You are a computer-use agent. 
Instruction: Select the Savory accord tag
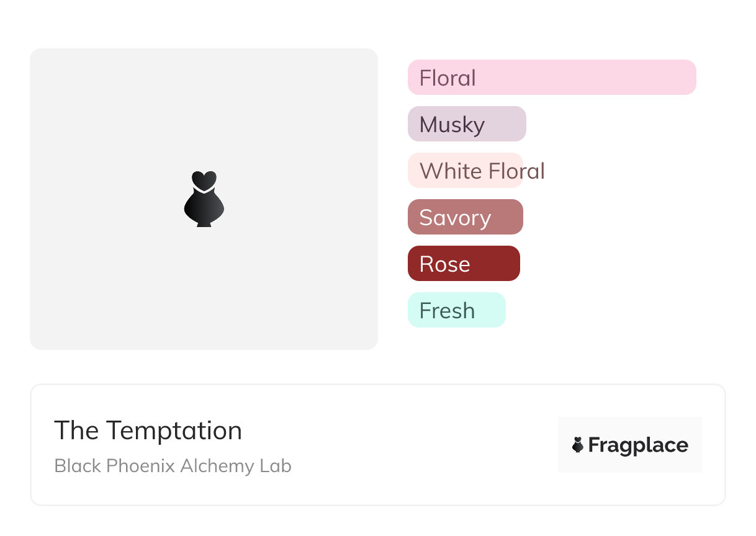pyautogui.click(x=466, y=217)
